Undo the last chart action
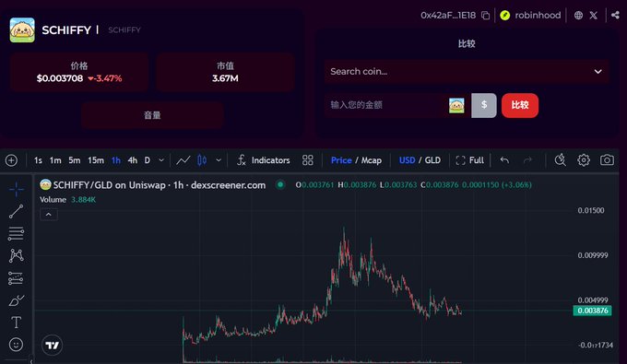 coord(504,160)
